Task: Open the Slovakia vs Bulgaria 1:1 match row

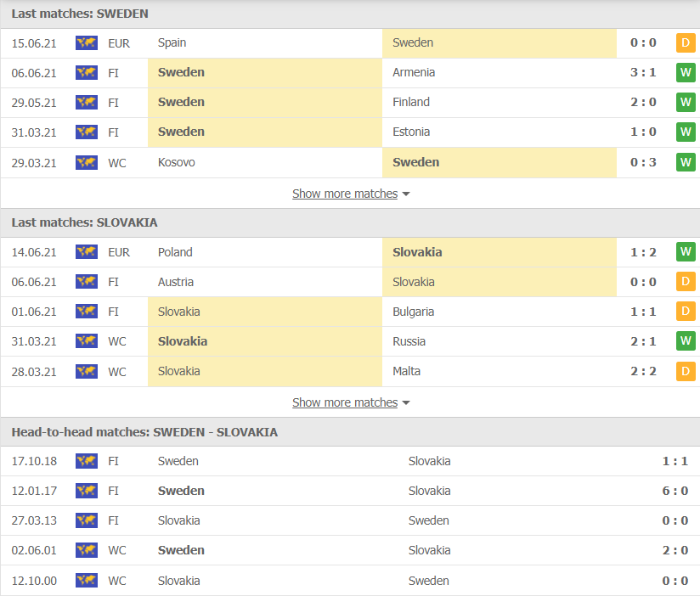Action: [350, 312]
